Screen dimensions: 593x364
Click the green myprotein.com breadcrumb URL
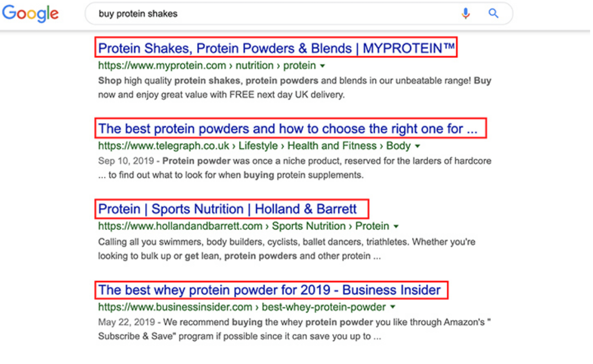(207, 66)
